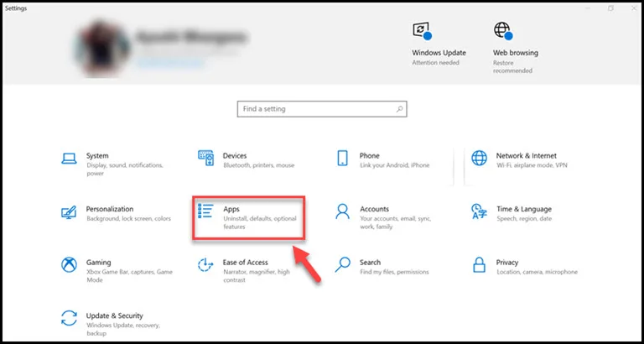This screenshot has width=644, height=344.
Task: Click the blurred profile picture
Action: 101,47
